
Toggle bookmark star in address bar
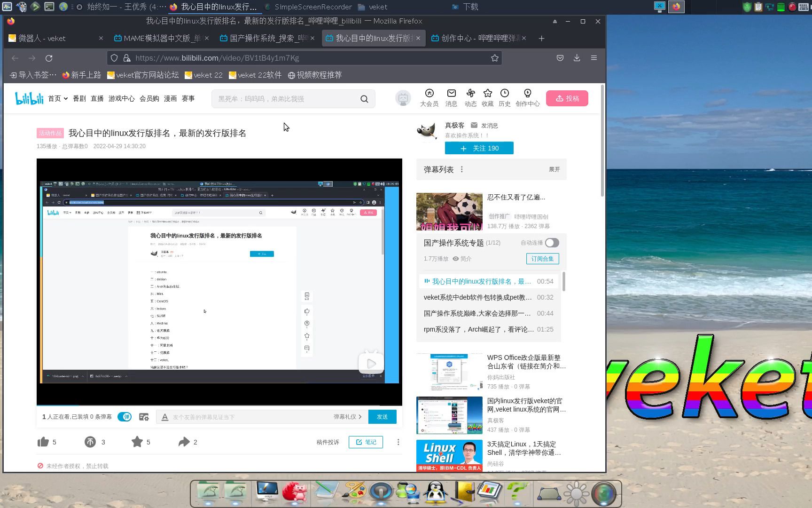click(x=494, y=57)
